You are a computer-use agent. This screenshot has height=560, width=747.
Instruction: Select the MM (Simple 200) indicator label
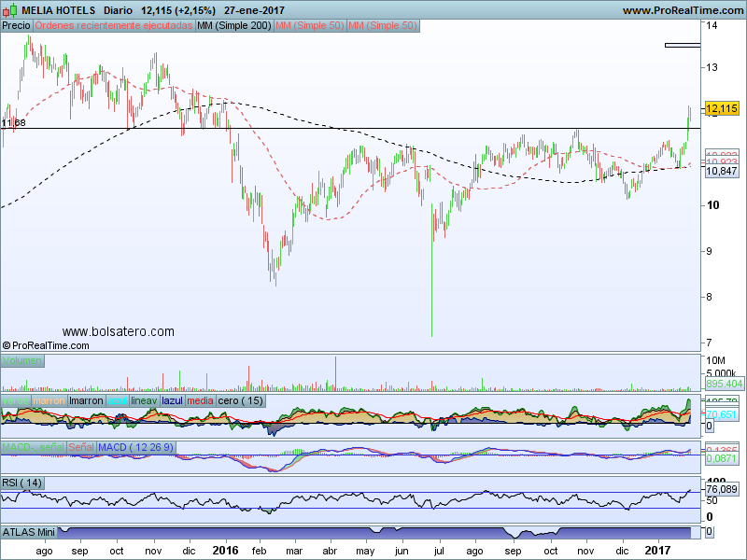234,26
